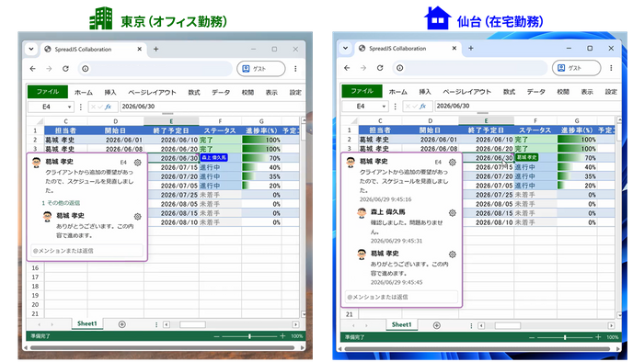Screen dimensions: 644x362
Task: Click the ゲスト profile button in Tokyo window
Action: [x=260, y=69]
